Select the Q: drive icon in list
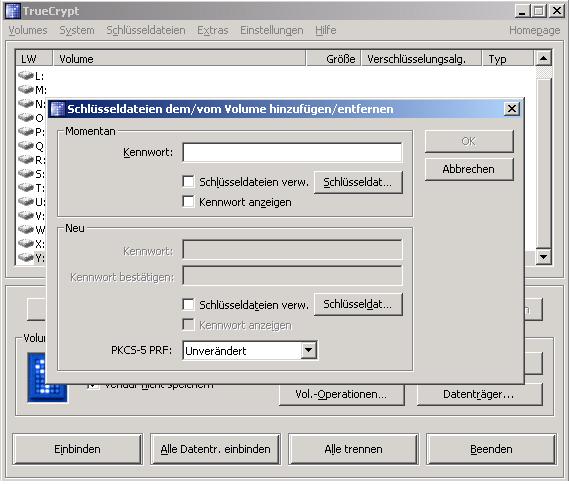The height and width of the screenshot is (485, 569). 26,145
